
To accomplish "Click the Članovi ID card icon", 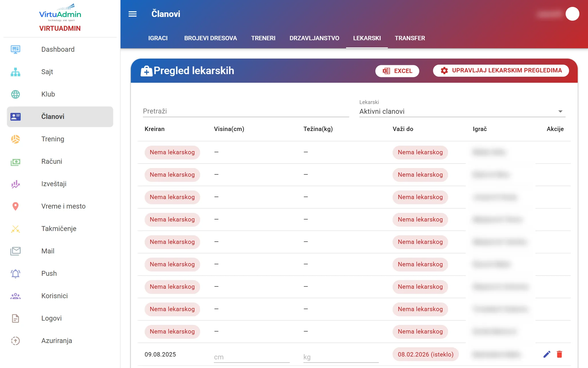I will 15,117.
